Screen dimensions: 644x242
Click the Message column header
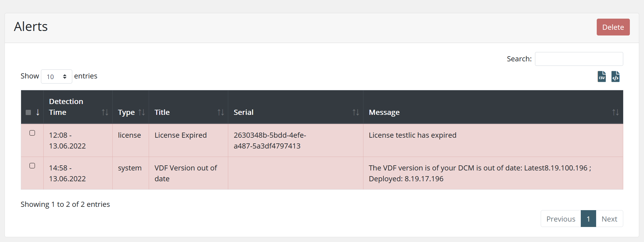tap(384, 112)
